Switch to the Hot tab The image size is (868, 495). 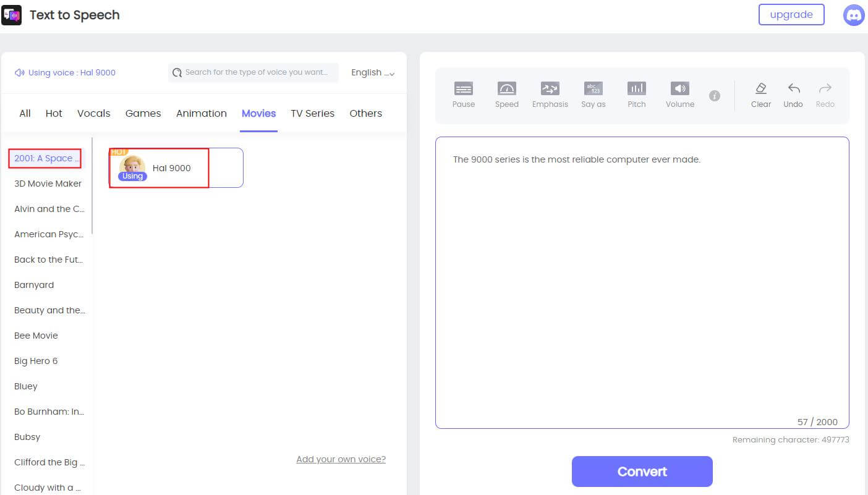coord(54,113)
